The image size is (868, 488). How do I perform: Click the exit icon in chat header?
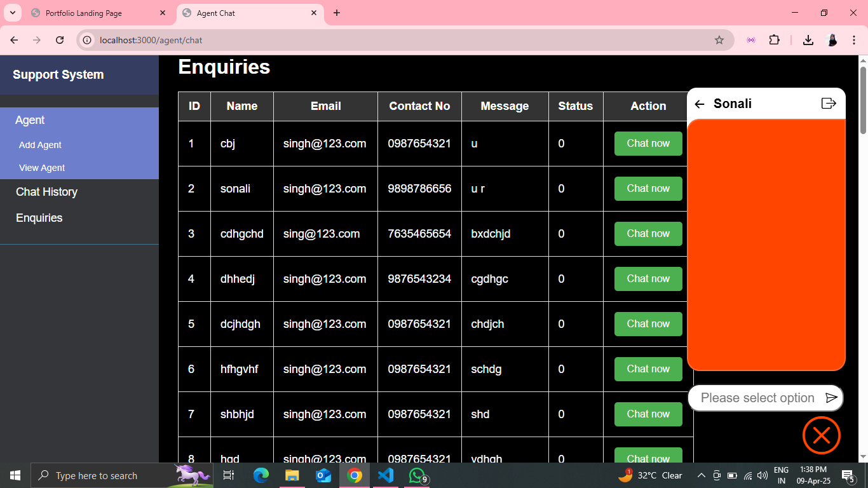pyautogui.click(x=829, y=104)
